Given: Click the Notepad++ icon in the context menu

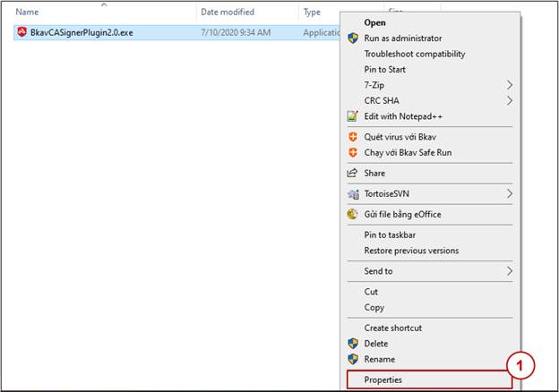Looking at the screenshot, I should coord(352,116).
